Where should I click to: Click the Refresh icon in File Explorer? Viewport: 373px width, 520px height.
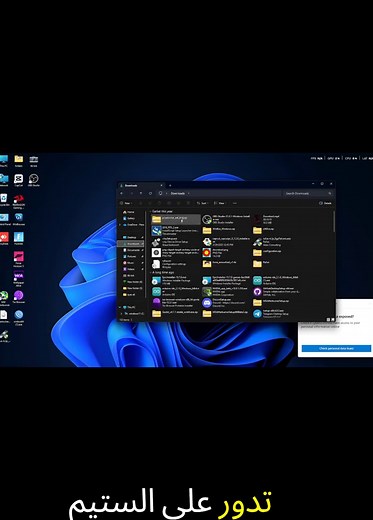click(x=150, y=193)
